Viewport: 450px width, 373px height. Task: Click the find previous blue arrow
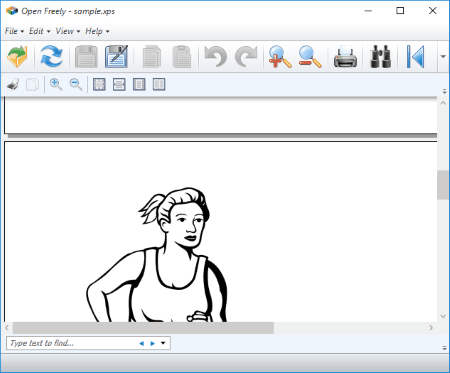point(142,343)
